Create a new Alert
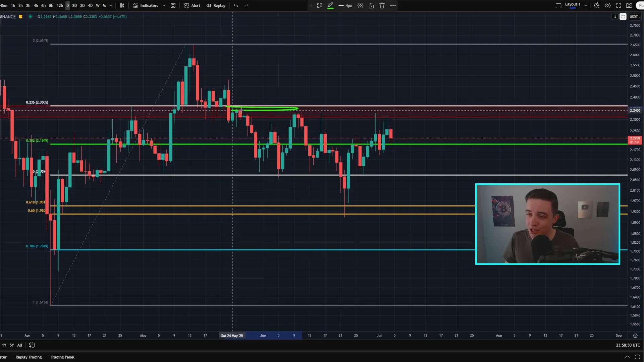Screen dimensions: 644x362 [192, 5]
